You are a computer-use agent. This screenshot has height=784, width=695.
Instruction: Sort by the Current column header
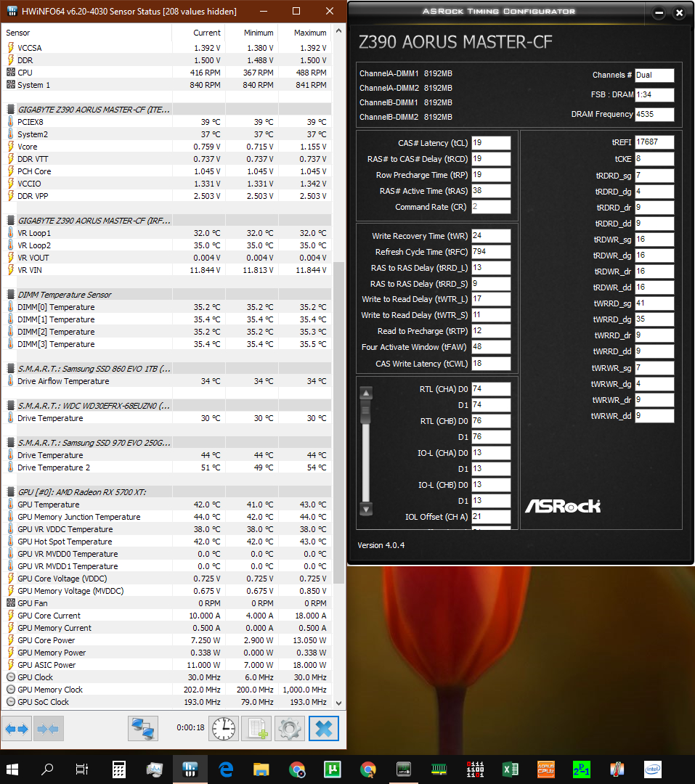pos(199,33)
